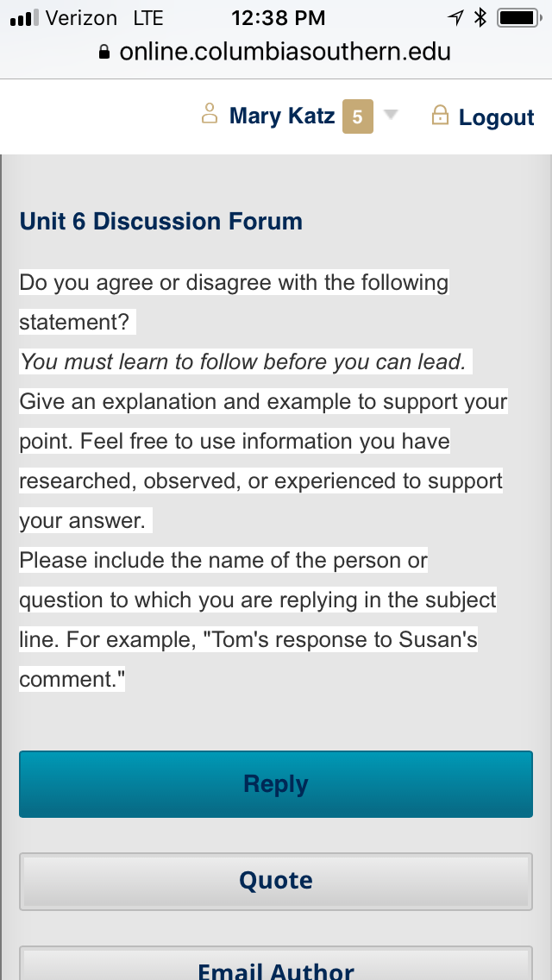The image size is (552, 980).
Task: Tap the battery icon in status bar
Action: (x=519, y=17)
